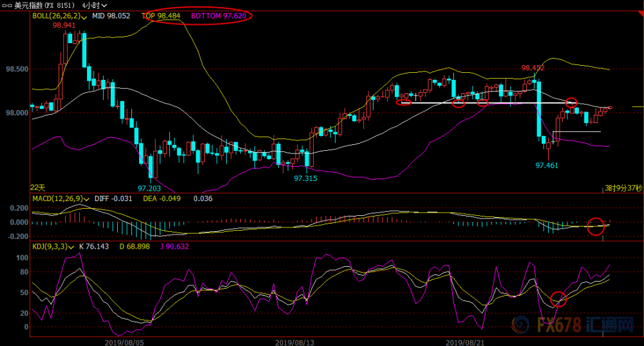This screenshot has height=346, width=644.
Task: Select the 0.036 MACD histogram value
Action: point(203,198)
